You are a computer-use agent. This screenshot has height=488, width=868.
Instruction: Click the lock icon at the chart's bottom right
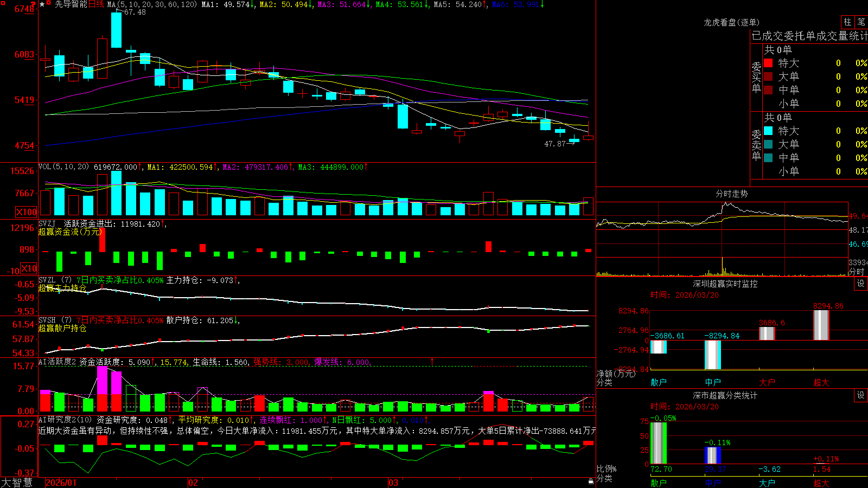pos(591,481)
